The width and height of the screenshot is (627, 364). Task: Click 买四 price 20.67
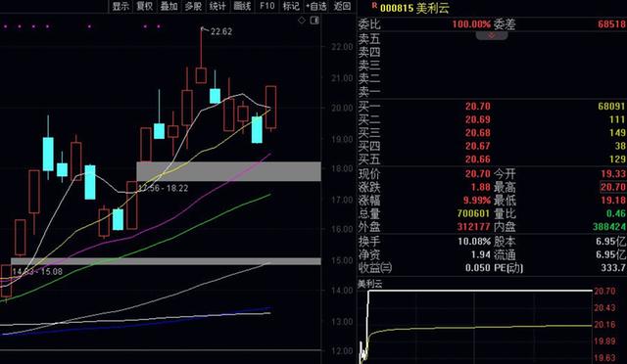[x=478, y=146]
